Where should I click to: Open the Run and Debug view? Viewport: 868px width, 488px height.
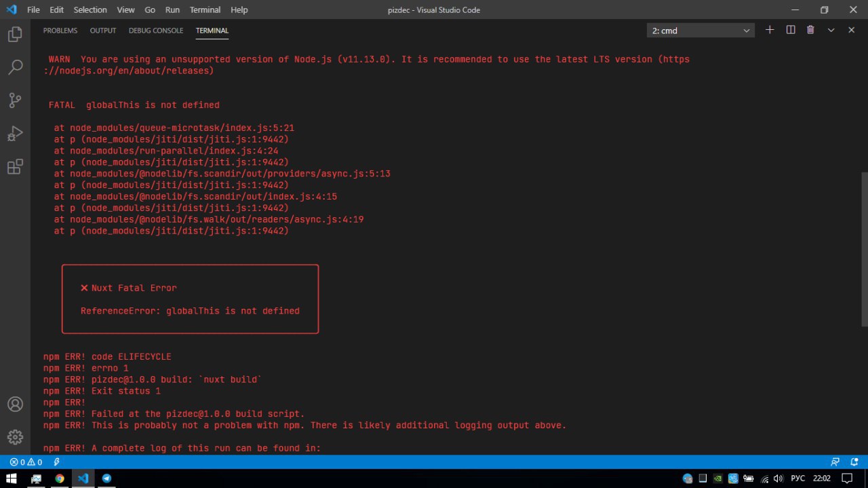coord(15,134)
